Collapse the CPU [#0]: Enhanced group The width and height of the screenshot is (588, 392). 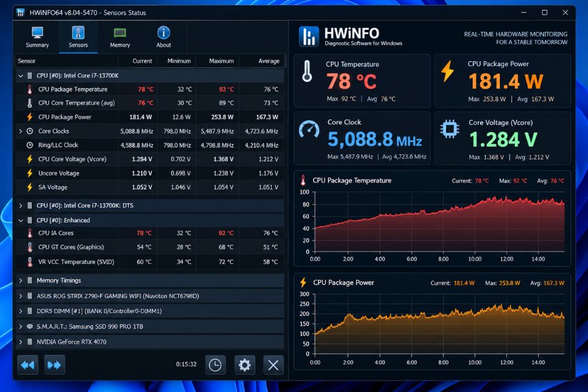click(x=21, y=221)
